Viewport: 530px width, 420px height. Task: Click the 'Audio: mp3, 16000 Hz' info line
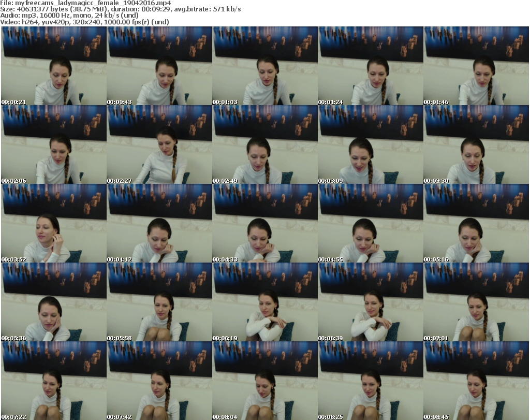coord(69,16)
